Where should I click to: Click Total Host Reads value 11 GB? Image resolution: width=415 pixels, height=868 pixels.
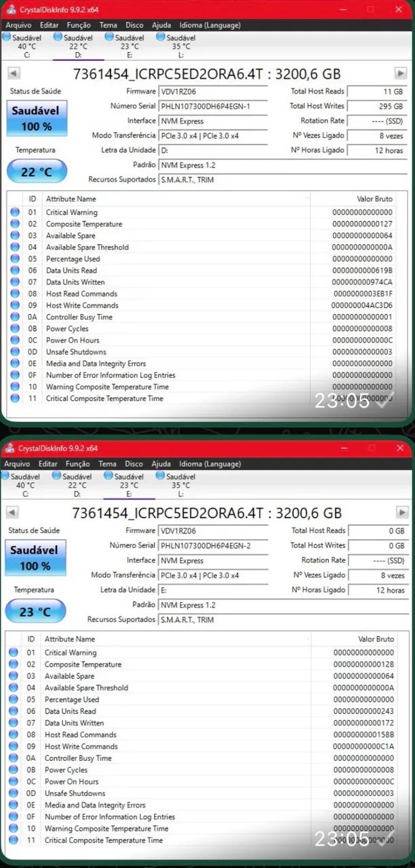pos(377,92)
